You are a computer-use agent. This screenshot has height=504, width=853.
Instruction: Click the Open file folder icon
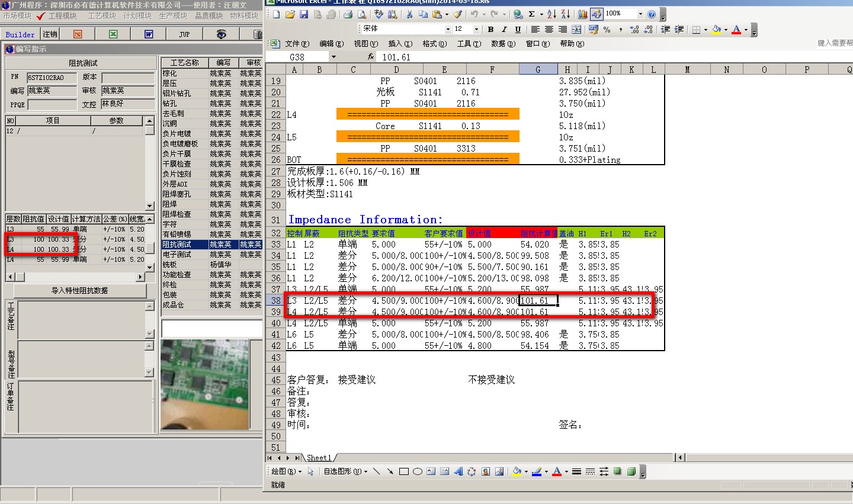point(290,14)
